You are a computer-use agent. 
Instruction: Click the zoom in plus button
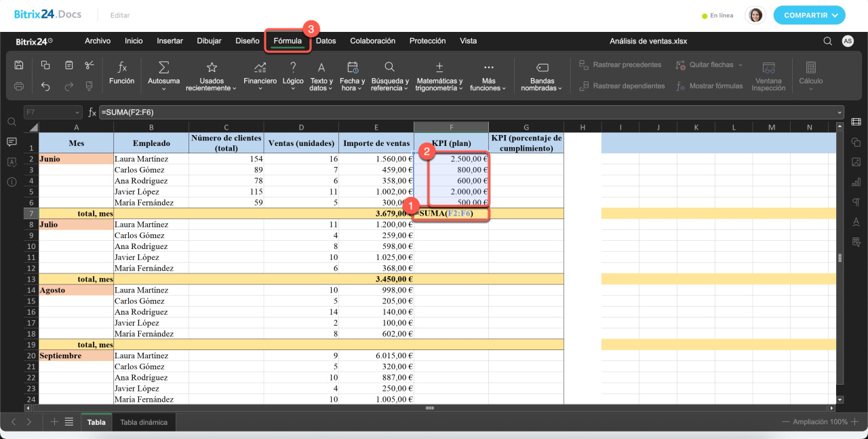[854, 422]
